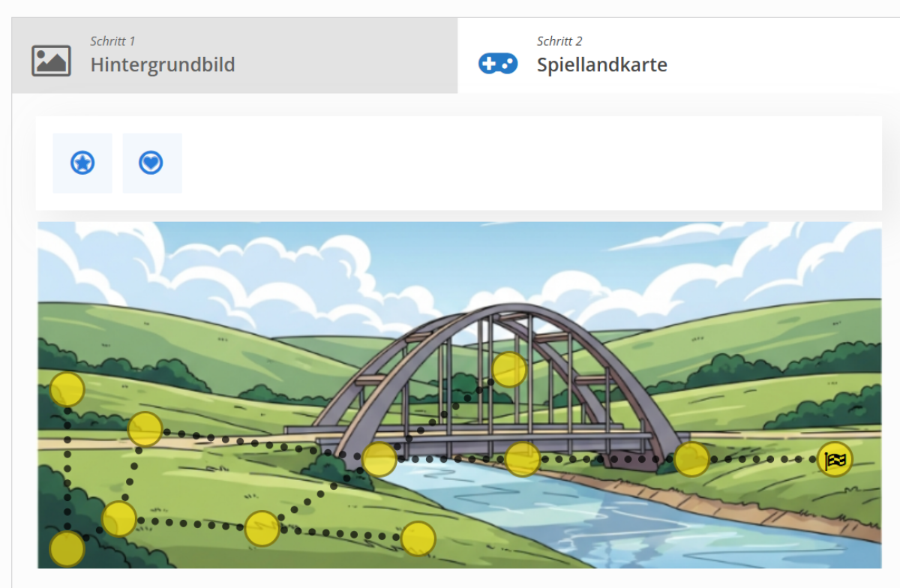
Task: Select the stage right of the bottom-left bushes
Action: 119,519
